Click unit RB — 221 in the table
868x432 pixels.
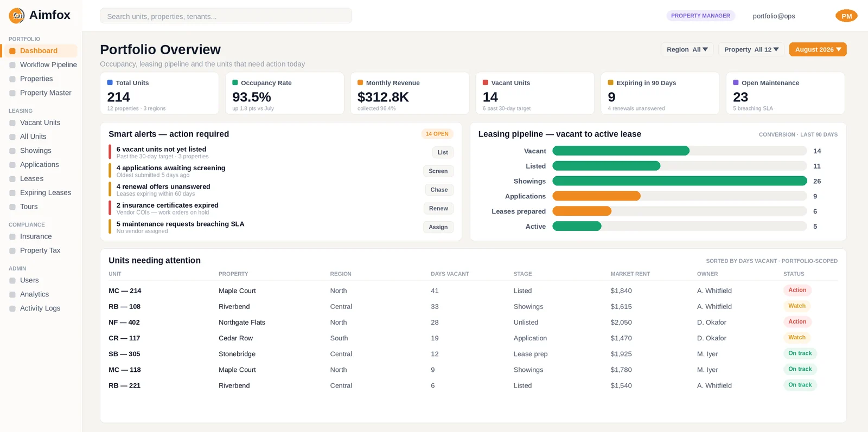[x=124, y=386]
